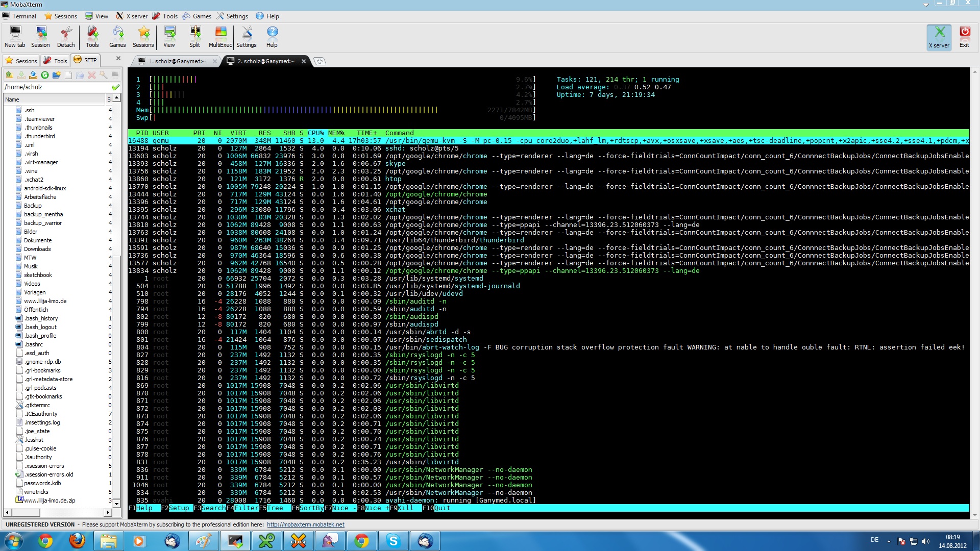Click the X server icon in top-right
Image resolution: width=980 pixels, height=551 pixels.
click(x=939, y=36)
